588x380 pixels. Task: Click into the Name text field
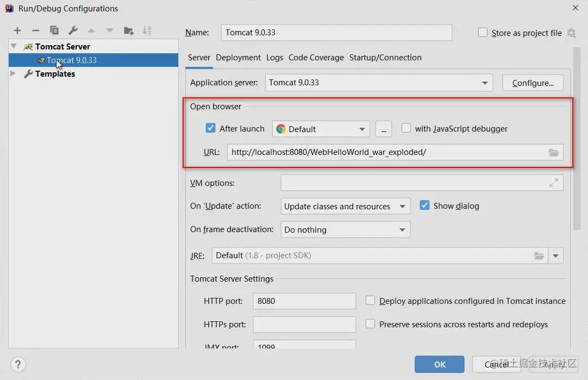click(336, 33)
